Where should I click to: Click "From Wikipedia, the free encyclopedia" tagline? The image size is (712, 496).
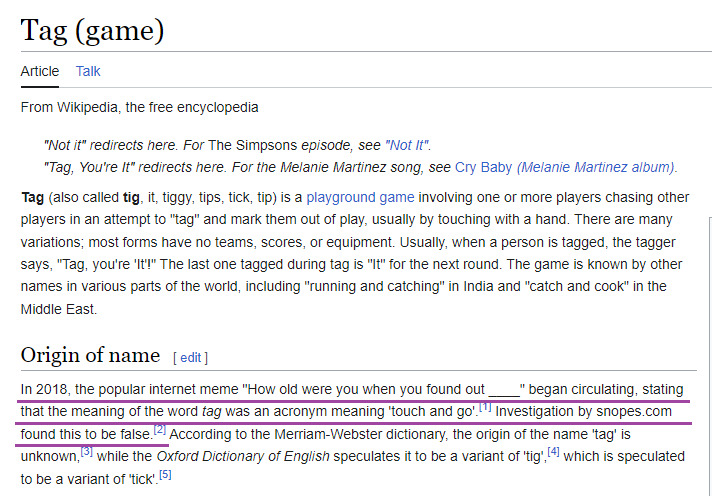tap(139, 107)
